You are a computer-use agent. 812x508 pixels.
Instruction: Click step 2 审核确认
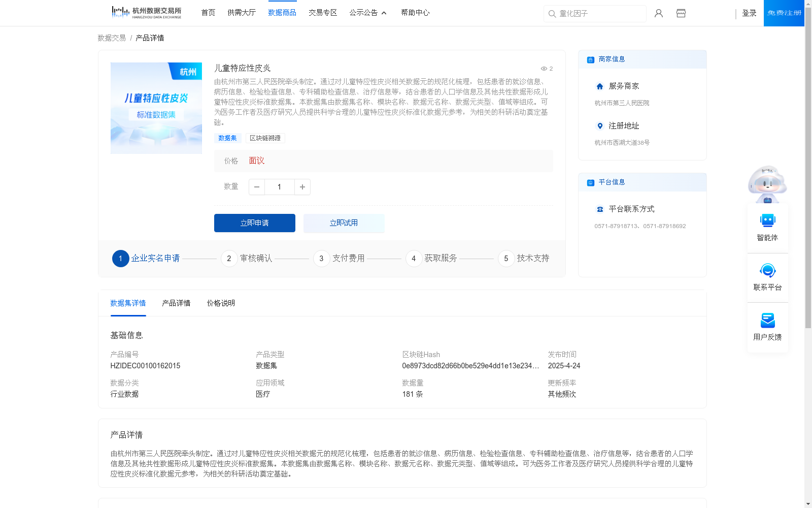tap(247, 259)
